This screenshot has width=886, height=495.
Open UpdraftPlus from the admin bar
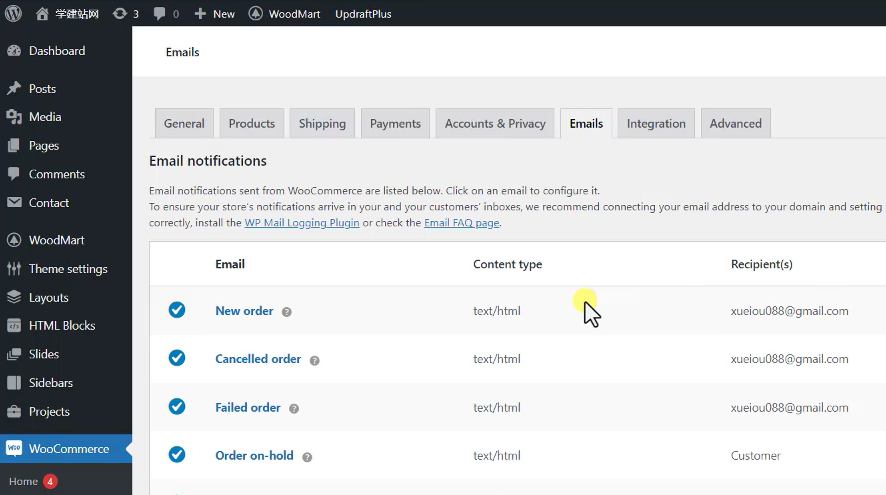[x=363, y=14]
